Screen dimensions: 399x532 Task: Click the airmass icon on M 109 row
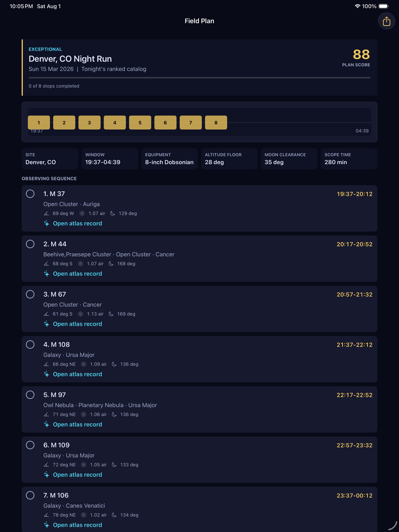pyautogui.click(x=83, y=465)
